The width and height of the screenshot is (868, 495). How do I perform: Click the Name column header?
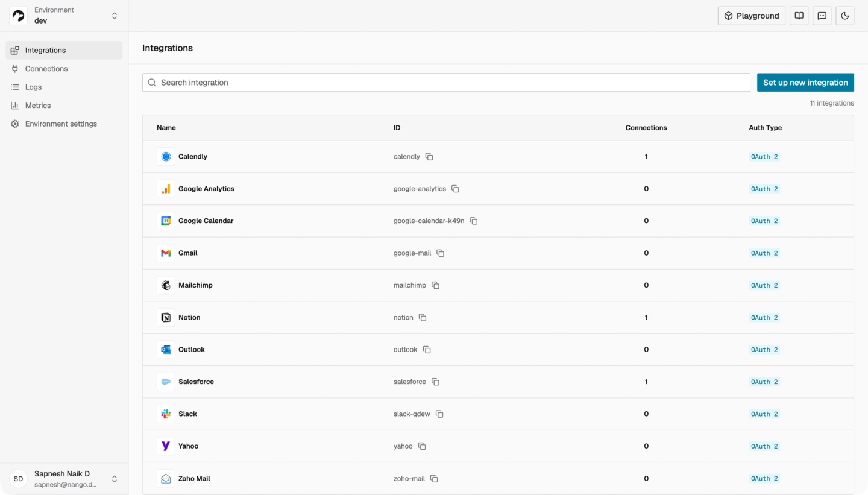(x=166, y=128)
